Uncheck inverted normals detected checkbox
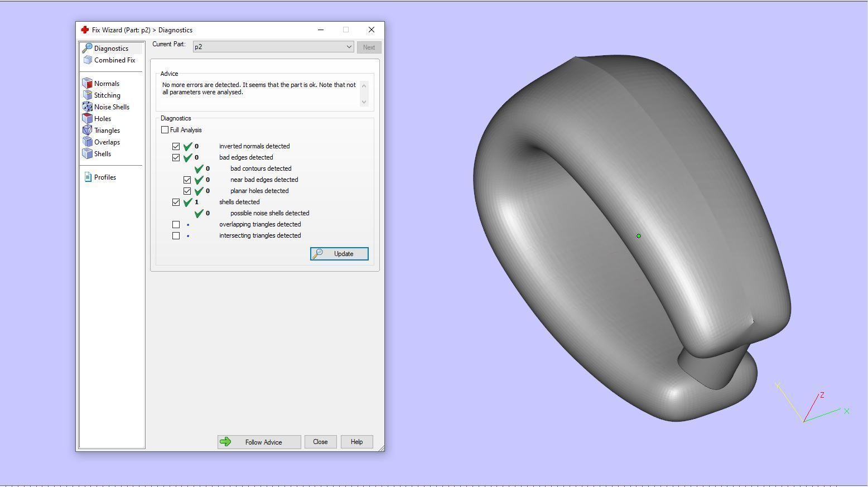 point(176,146)
